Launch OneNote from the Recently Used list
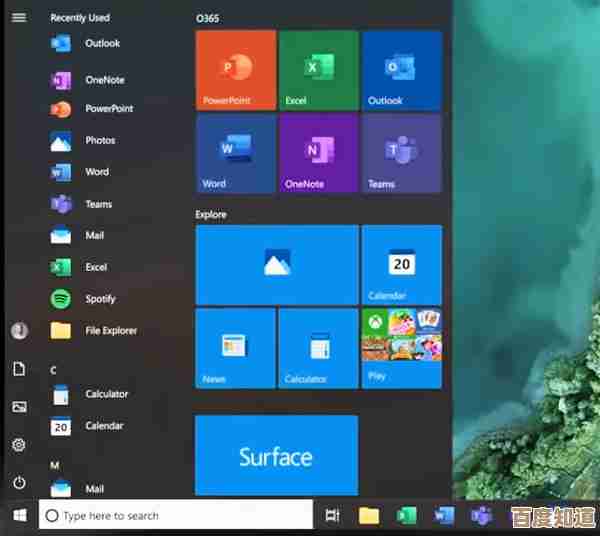 87,80
